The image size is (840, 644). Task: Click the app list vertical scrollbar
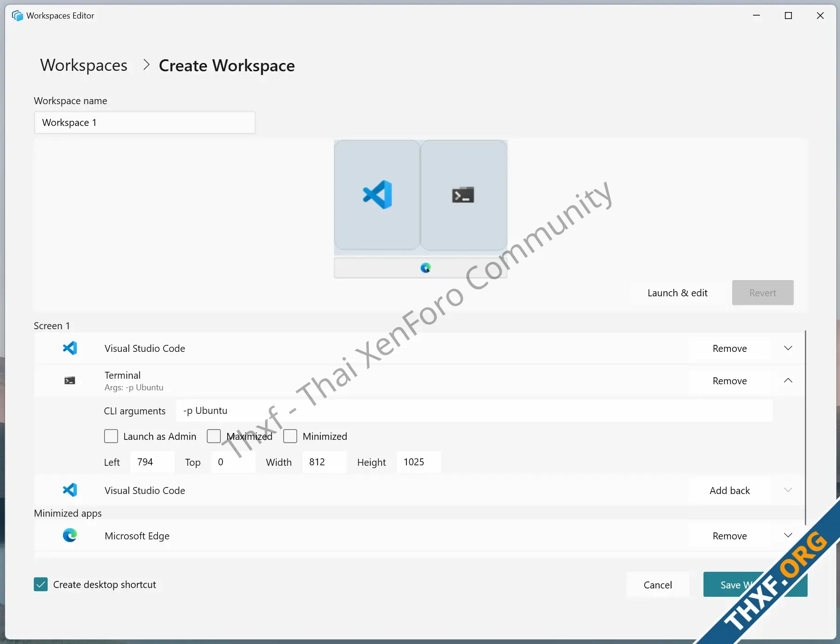coord(805,428)
